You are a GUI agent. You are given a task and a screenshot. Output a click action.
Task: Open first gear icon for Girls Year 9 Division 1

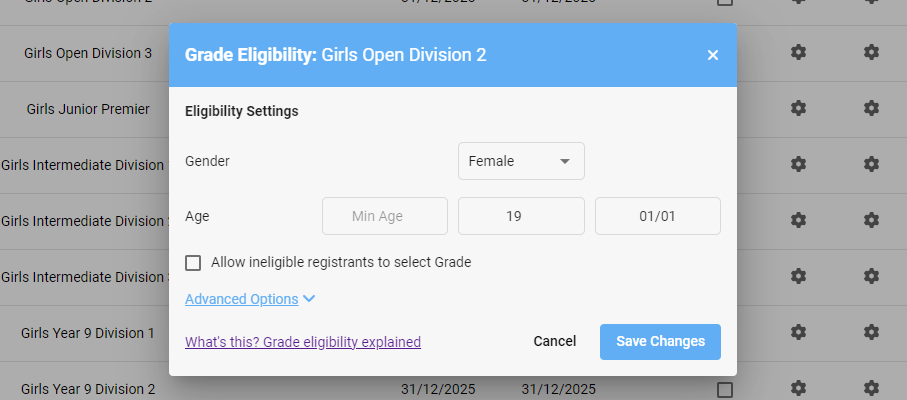click(x=798, y=332)
